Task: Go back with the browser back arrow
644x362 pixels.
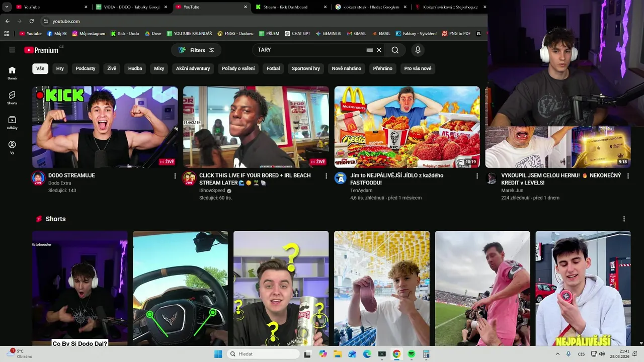Action: 7,21
